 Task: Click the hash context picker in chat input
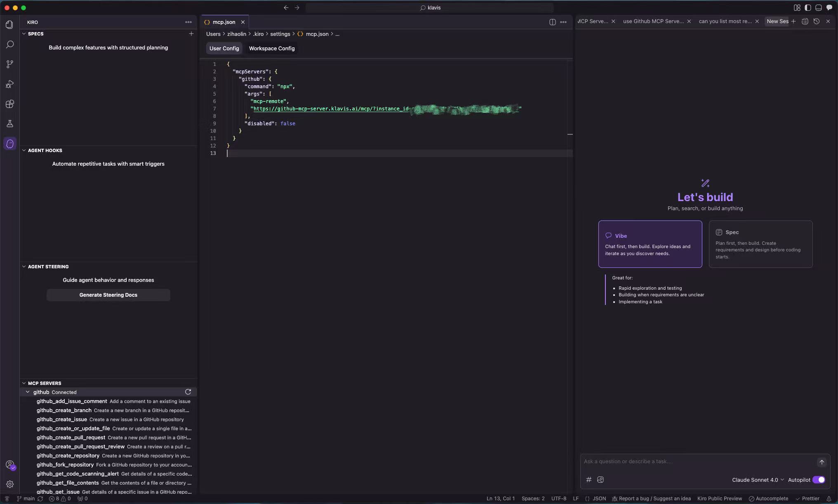tap(589, 480)
